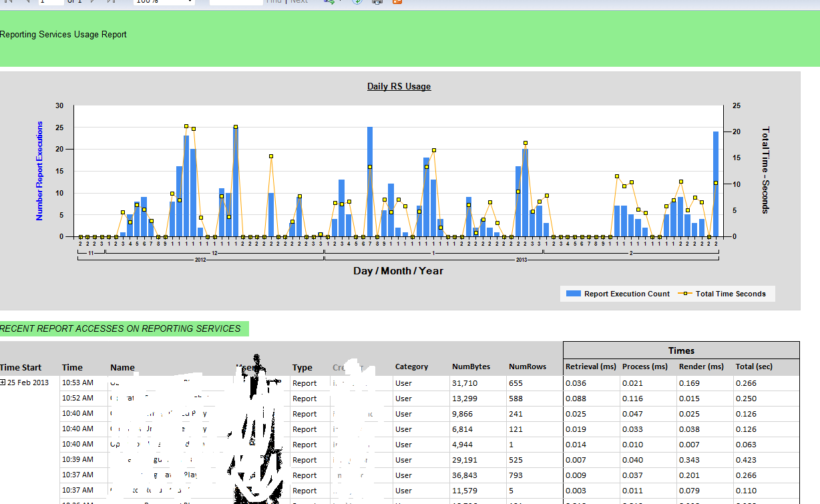
Task: Click the Total Time - Seconds axis title
Action: 766,170
